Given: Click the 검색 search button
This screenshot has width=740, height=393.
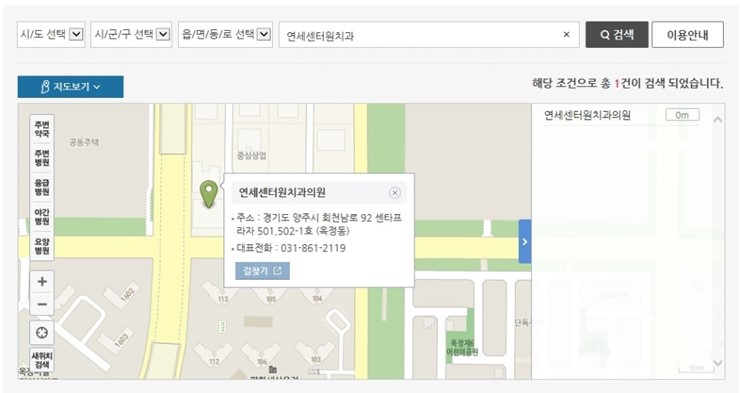Looking at the screenshot, I should [x=617, y=34].
